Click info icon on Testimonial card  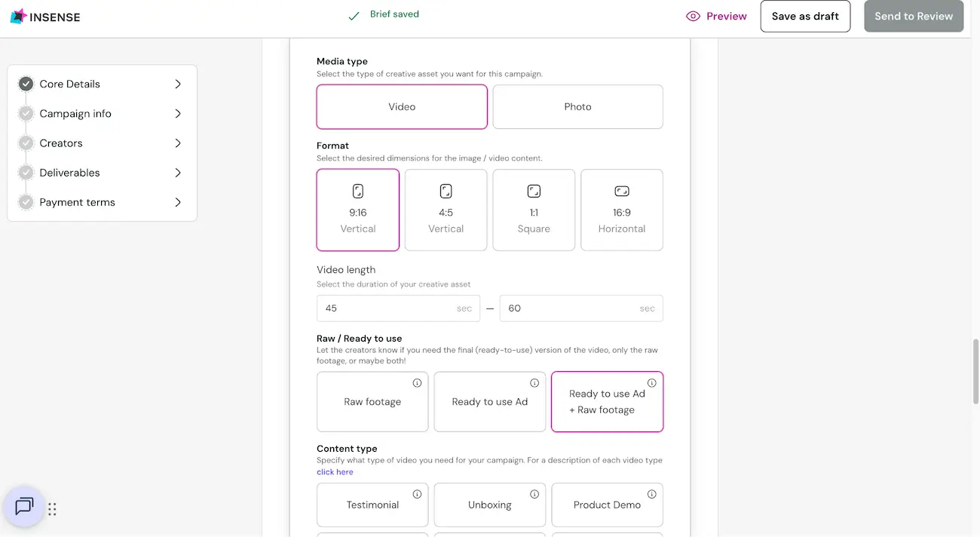tap(417, 495)
